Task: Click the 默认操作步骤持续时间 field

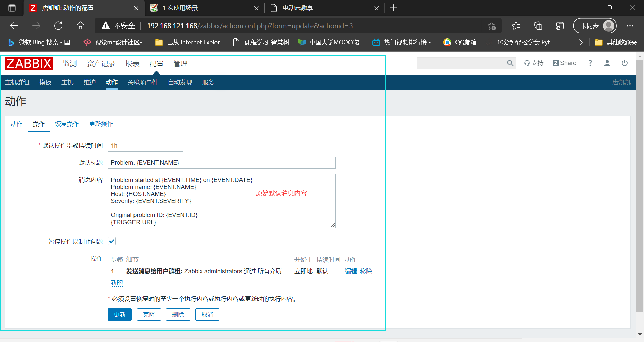Action: [x=145, y=146]
